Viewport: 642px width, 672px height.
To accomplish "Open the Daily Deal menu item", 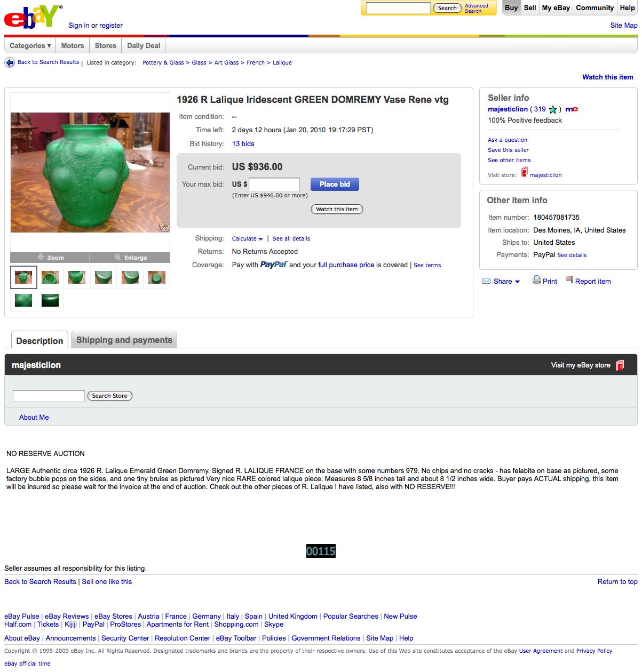I will (144, 46).
